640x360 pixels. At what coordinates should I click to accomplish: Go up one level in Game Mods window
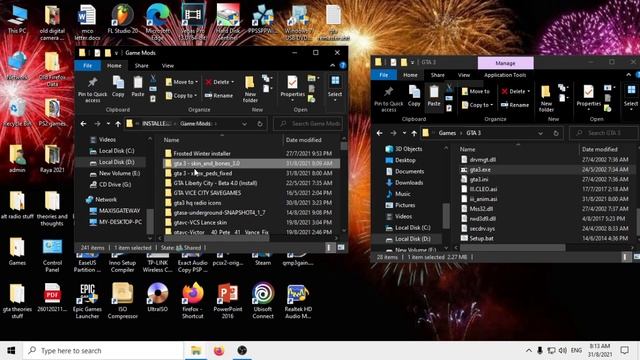pos(118,124)
